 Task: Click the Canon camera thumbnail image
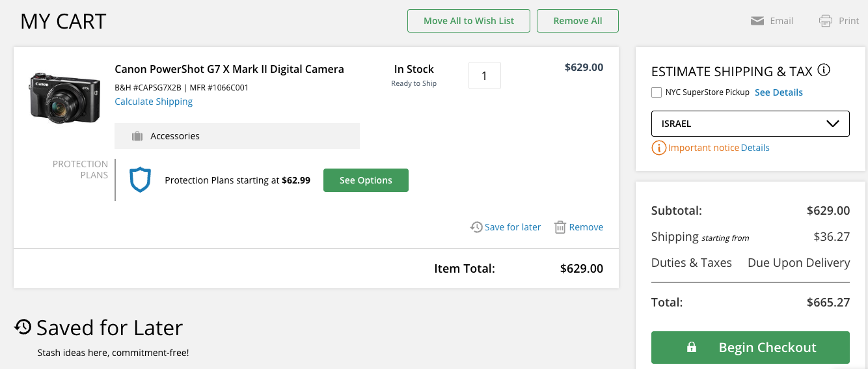click(65, 96)
